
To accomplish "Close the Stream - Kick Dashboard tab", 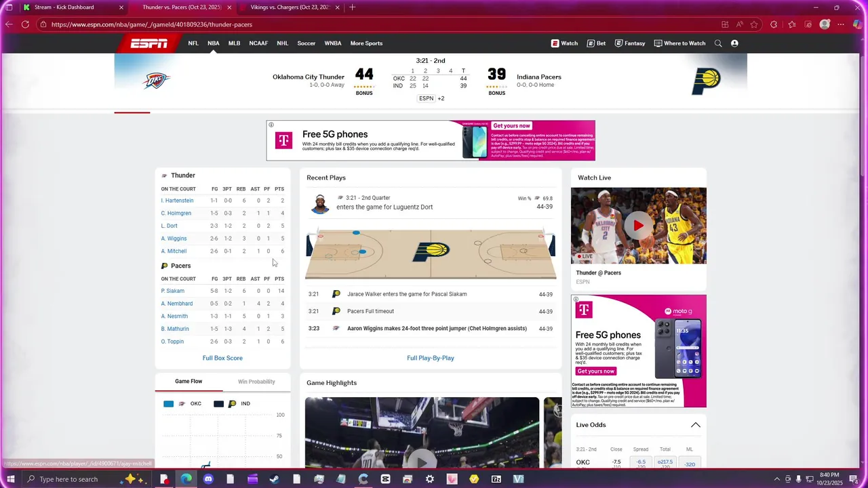I will coord(121,7).
